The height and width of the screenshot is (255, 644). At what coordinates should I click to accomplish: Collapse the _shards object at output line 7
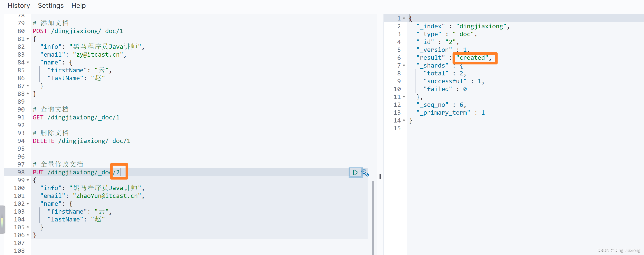point(404,65)
